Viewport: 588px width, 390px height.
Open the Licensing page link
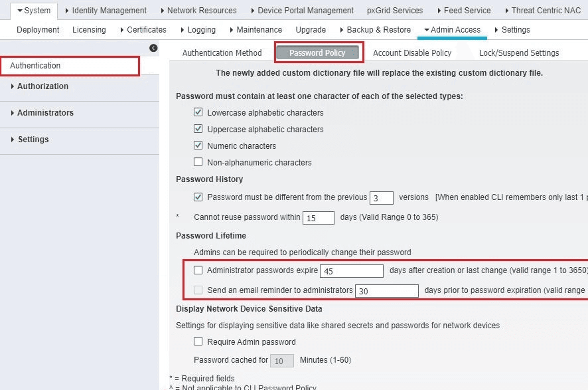point(89,30)
